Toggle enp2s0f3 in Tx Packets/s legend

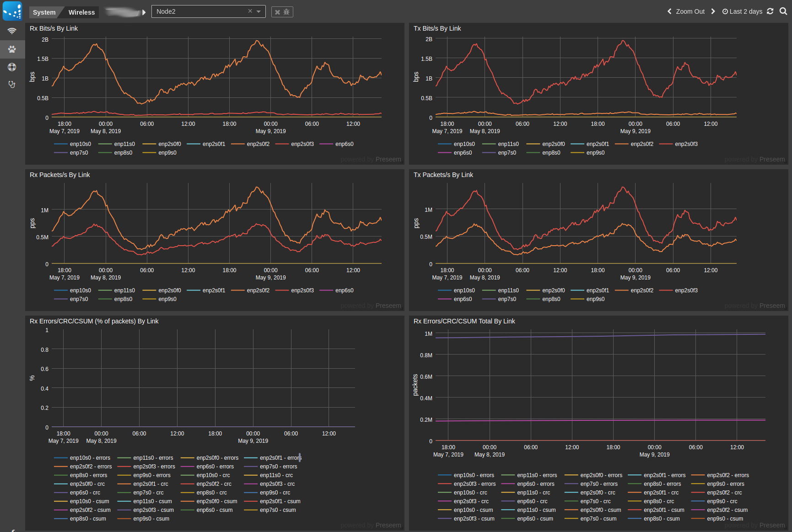[678, 290]
